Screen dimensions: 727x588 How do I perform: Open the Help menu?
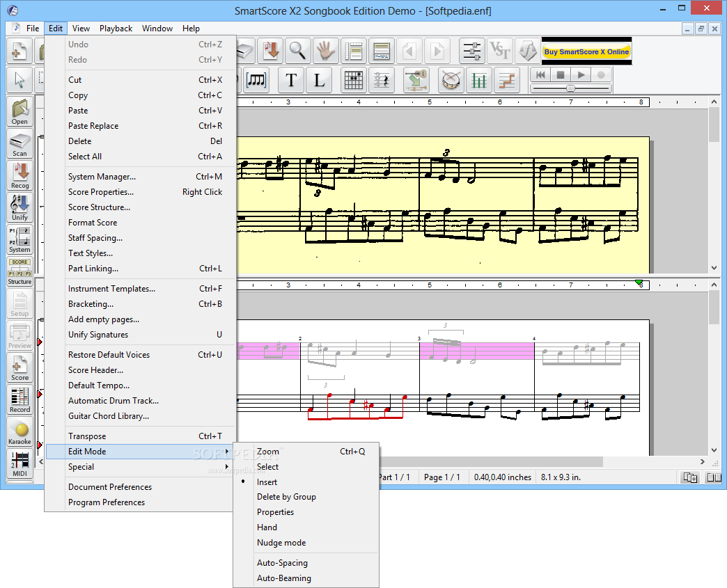click(x=191, y=29)
